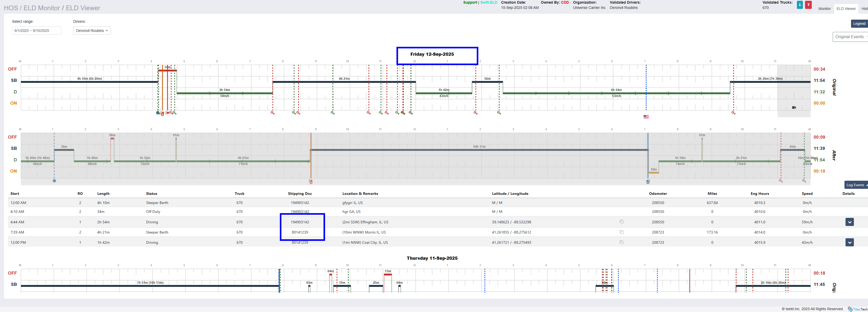Click the green key marker near 2:35 PM on original chart
Screen dimensions: 868x312
click(499, 112)
